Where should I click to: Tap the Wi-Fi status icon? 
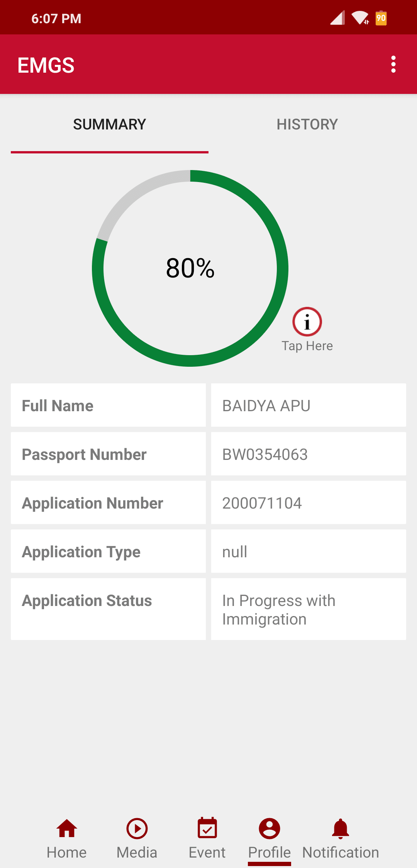click(x=360, y=18)
